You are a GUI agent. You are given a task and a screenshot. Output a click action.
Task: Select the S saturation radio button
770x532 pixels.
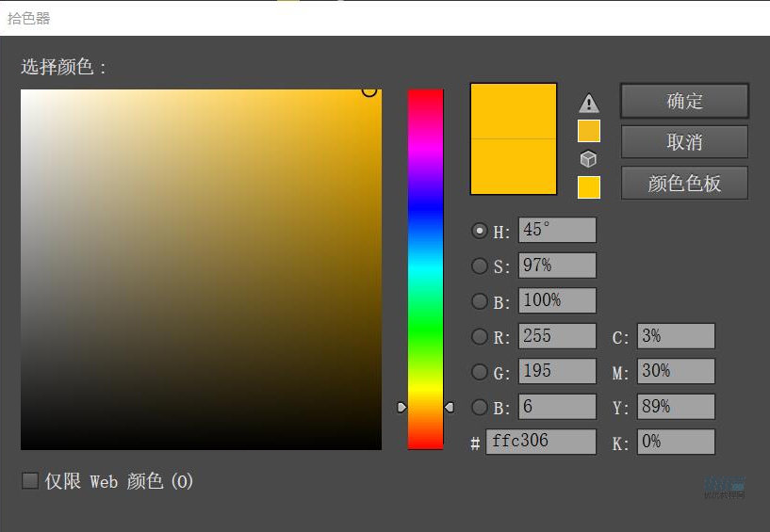[x=480, y=266]
